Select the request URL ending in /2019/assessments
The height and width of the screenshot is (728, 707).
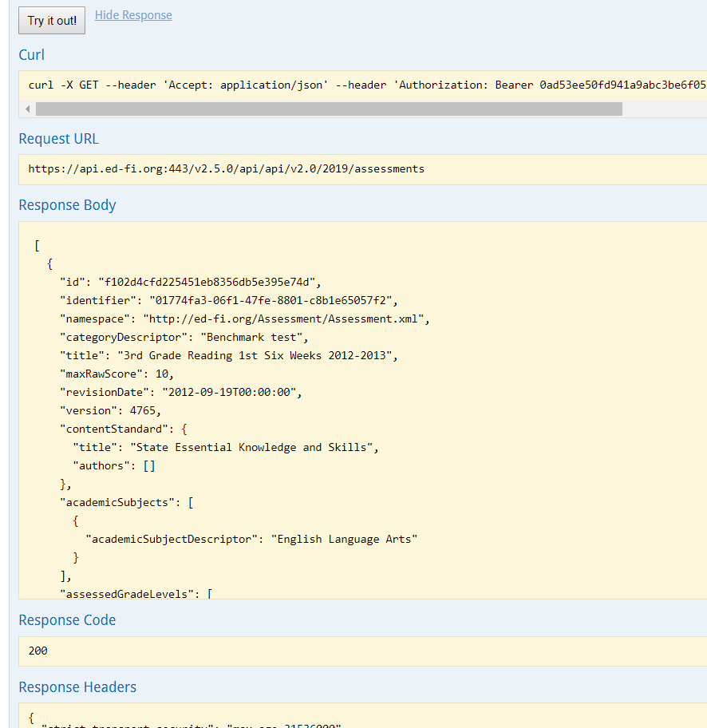[x=226, y=168]
